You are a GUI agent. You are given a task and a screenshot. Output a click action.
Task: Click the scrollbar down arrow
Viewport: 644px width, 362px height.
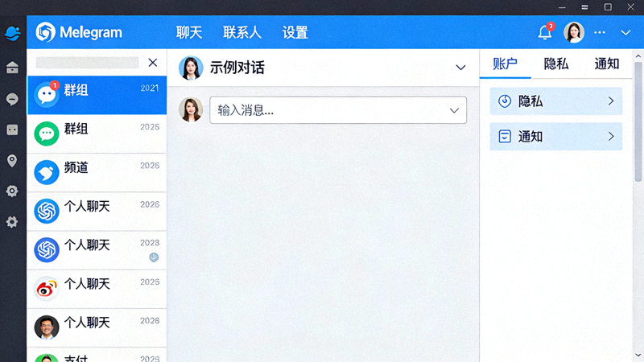tap(638, 356)
